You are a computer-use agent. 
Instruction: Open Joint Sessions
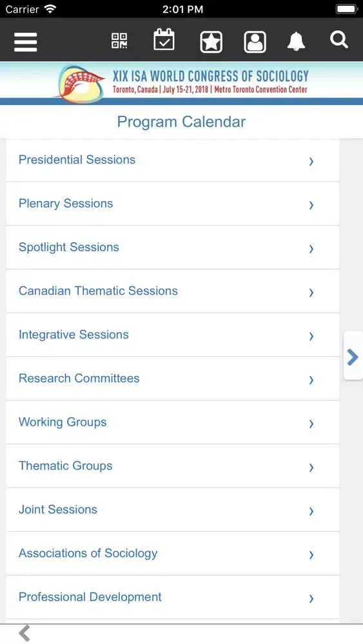click(x=173, y=509)
